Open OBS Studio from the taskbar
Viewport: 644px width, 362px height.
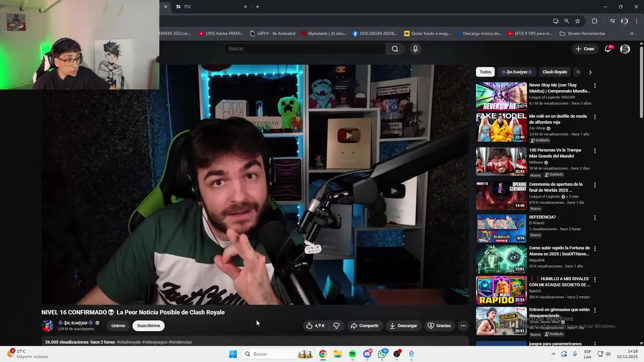tap(397, 354)
